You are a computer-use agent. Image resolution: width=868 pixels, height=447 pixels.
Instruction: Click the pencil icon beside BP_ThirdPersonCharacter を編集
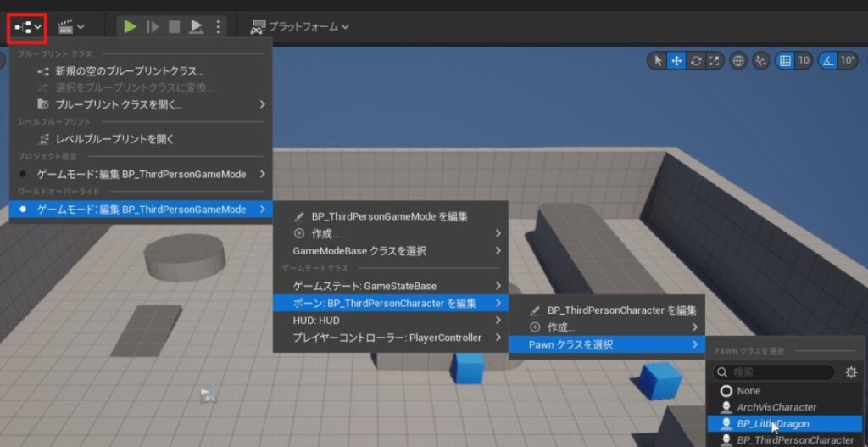[x=535, y=311]
